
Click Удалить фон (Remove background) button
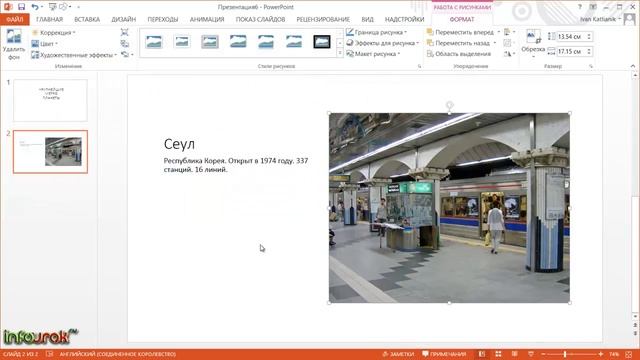click(x=14, y=45)
